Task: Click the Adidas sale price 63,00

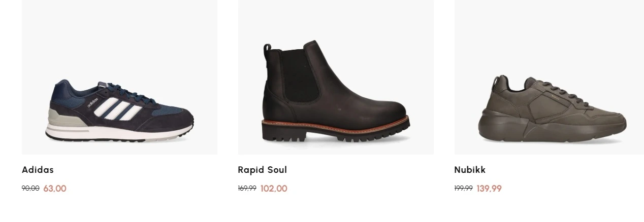Action: coord(55,189)
